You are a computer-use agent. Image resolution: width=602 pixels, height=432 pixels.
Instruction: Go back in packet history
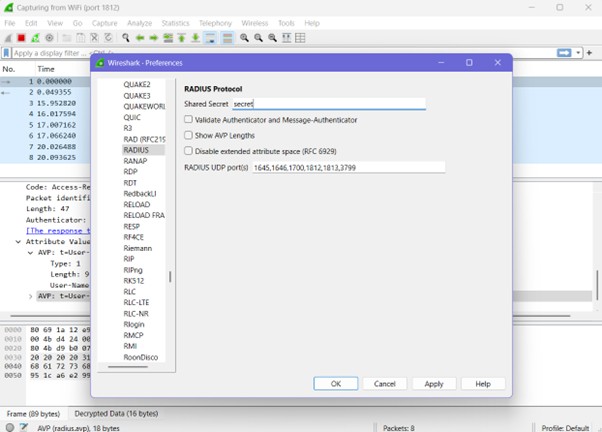coord(140,38)
